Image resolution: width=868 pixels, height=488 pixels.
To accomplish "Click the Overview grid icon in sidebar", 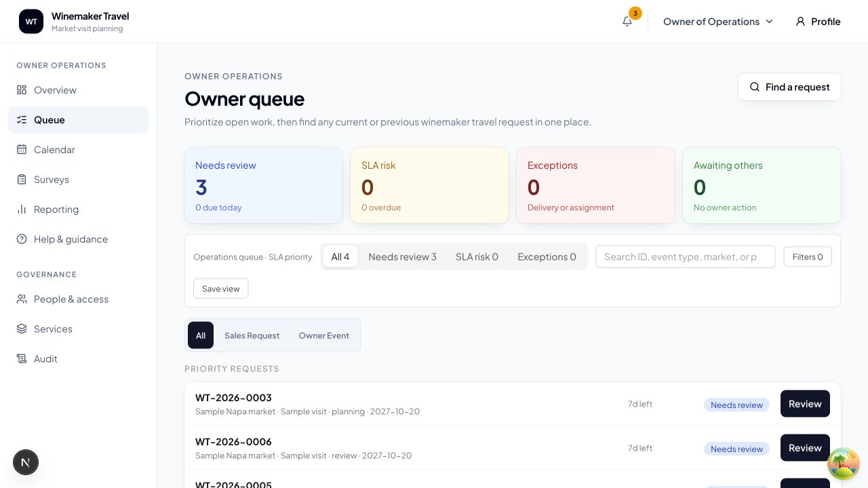I will point(22,90).
